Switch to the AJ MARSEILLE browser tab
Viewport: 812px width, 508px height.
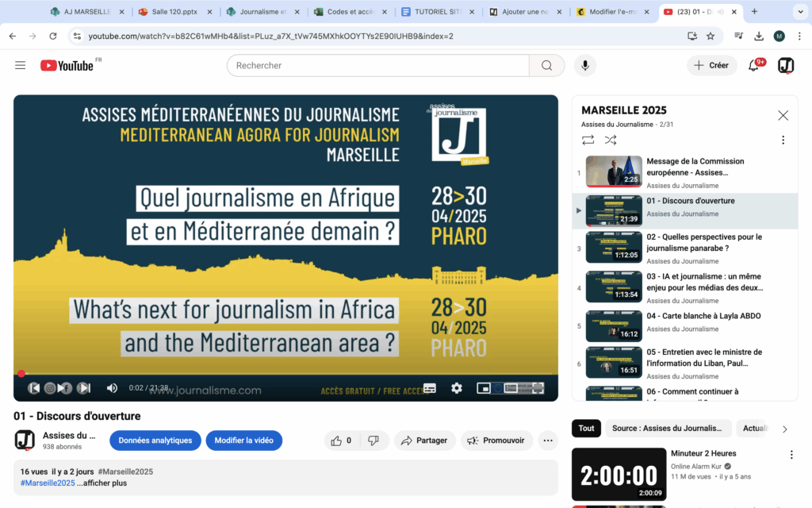[x=87, y=11]
